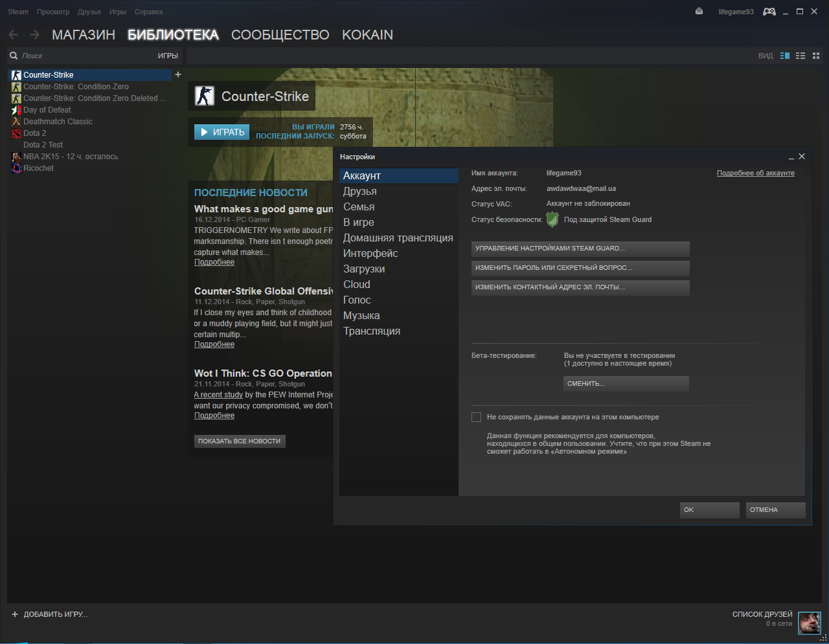Image resolution: width=829 pixels, height=644 pixels.
Task: Go to the СООБЩЕСТВО section
Action: (x=280, y=35)
